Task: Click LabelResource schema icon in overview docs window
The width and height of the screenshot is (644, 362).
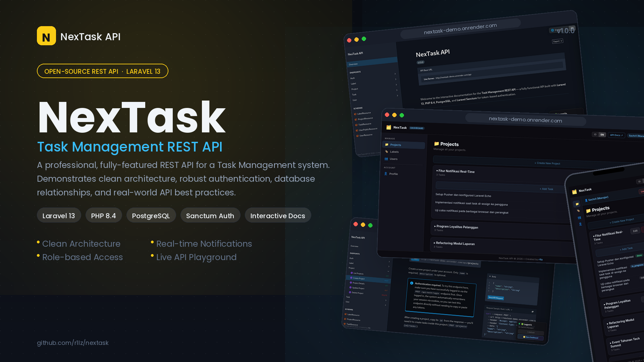Action: 356,114
